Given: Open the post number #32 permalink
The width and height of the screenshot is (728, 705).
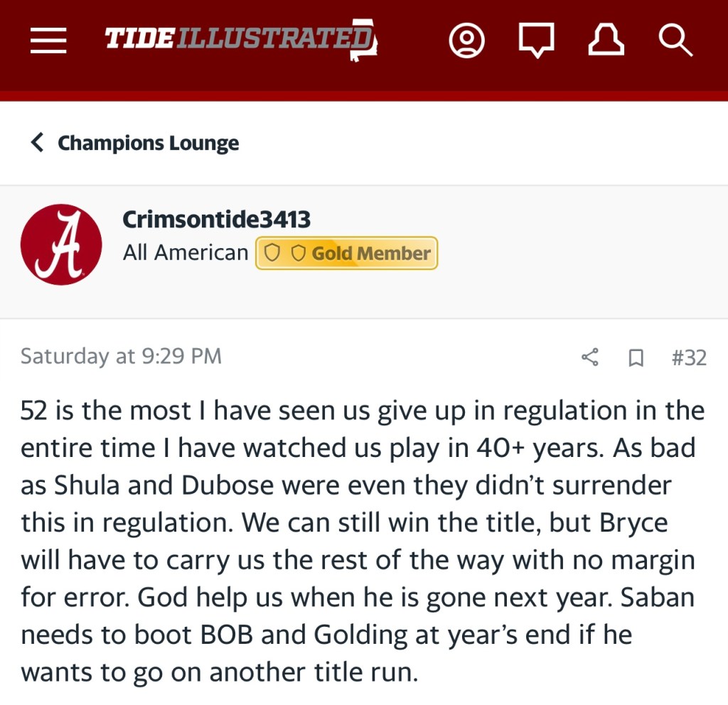Looking at the screenshot, I should [x=688, y=357].
